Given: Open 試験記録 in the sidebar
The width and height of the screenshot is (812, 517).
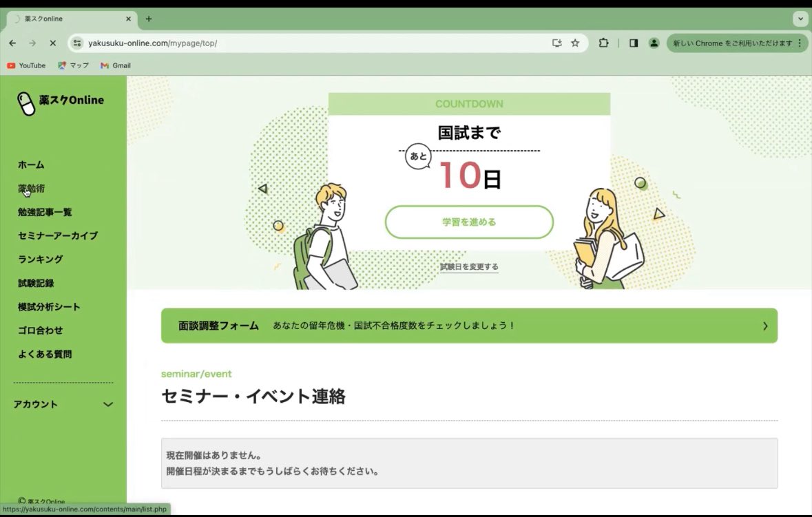Looking at the screenshot, I should [36, 283].
